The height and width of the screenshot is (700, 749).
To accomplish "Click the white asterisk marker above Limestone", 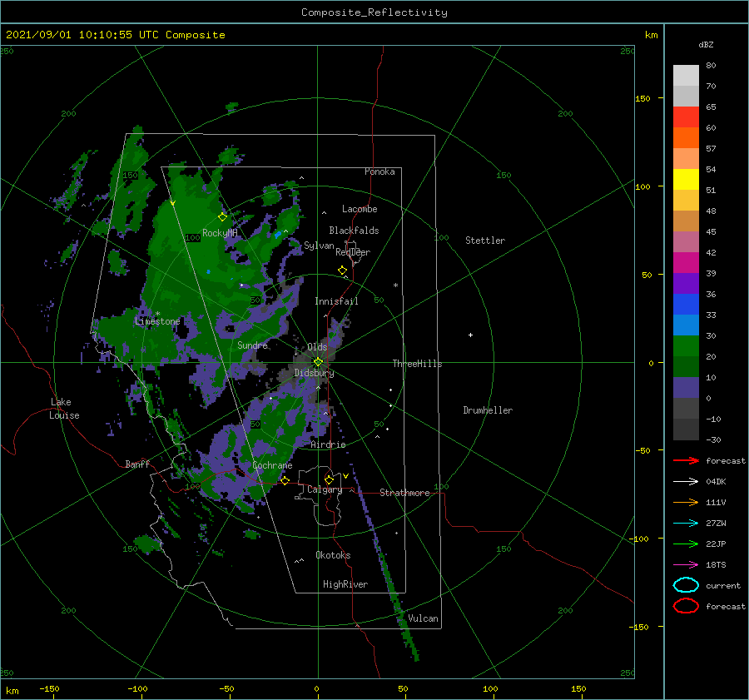I will [157, 314].
